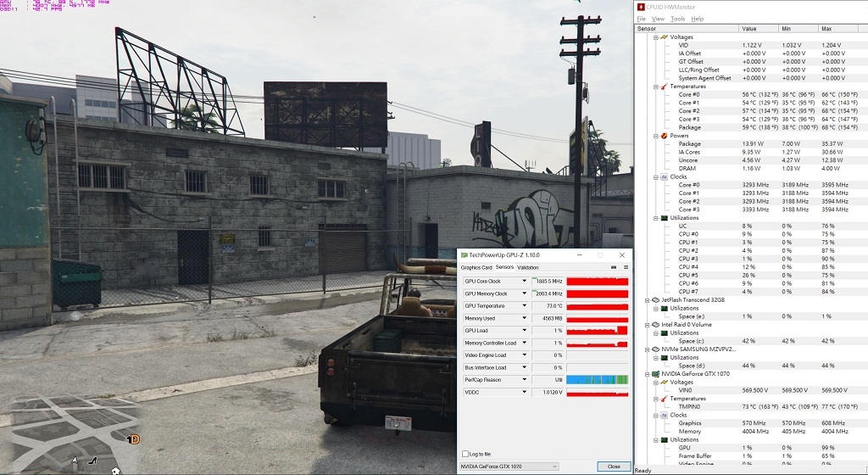
Task: Open the File menu in HWMonitor
Action: [x=641, y=19]
